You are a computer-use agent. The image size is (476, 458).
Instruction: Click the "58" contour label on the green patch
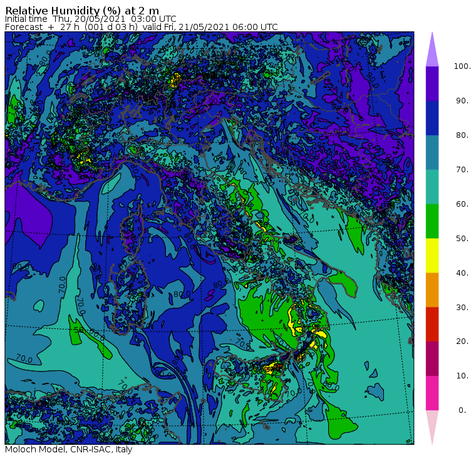pos(79,330)
